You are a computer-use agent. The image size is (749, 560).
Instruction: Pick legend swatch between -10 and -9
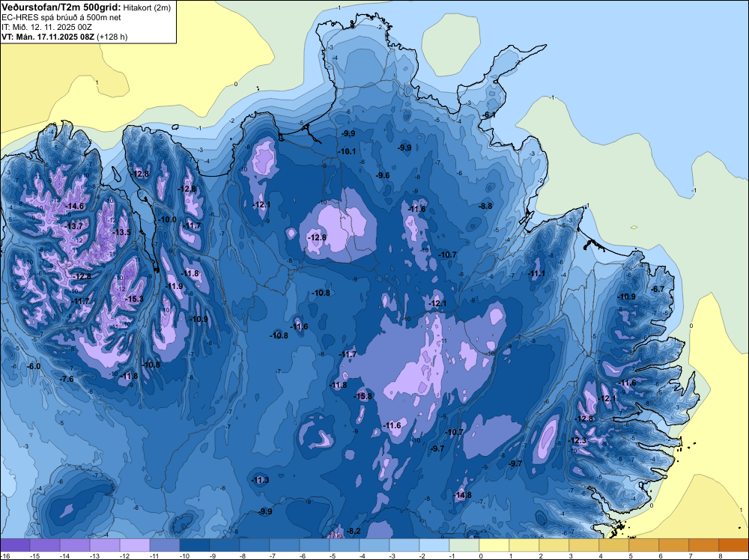coord(195,545)
